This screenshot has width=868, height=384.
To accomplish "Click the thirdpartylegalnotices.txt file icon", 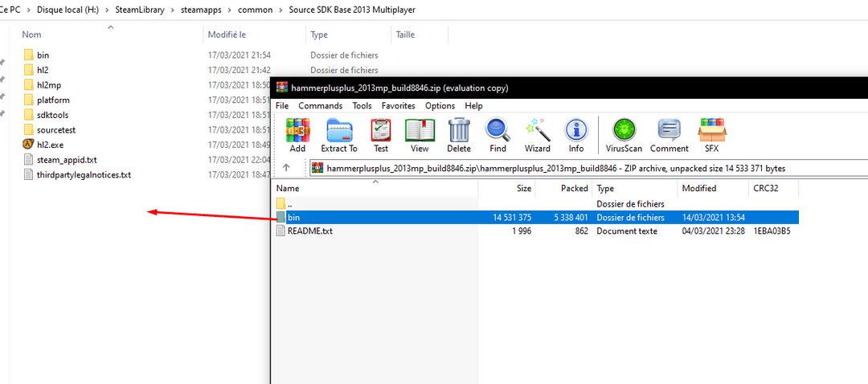I will [29, 174].
